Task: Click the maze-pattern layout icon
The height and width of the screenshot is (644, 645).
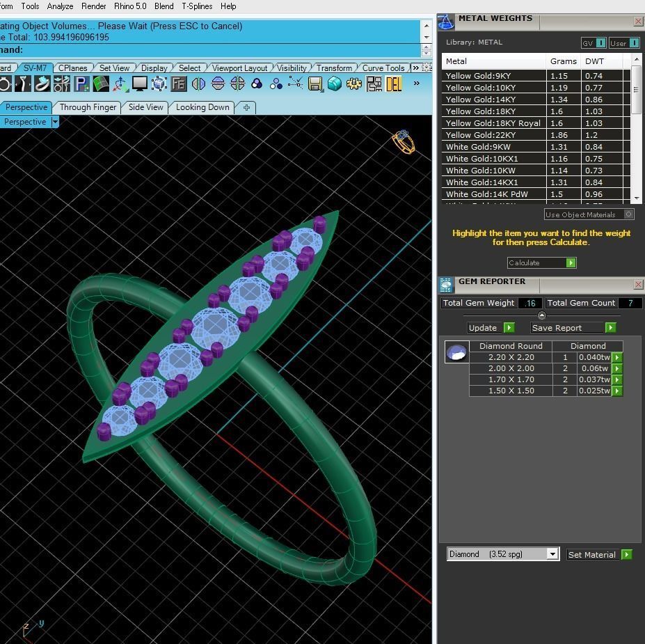Action: [374, 84]
